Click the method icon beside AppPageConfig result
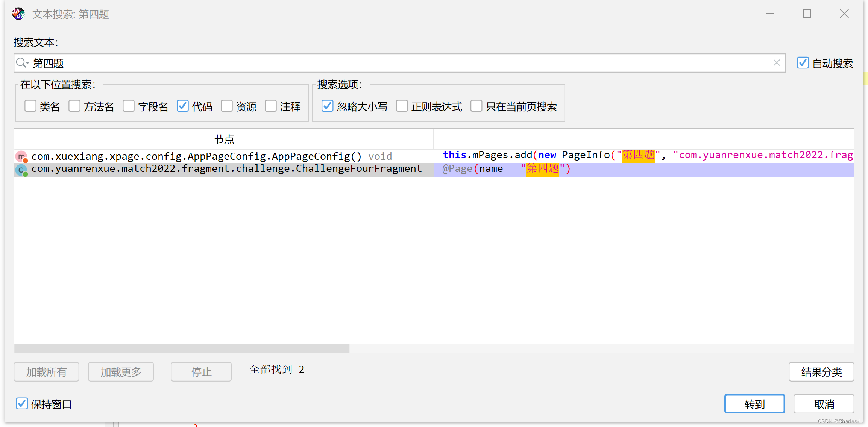 coord(21,156)
